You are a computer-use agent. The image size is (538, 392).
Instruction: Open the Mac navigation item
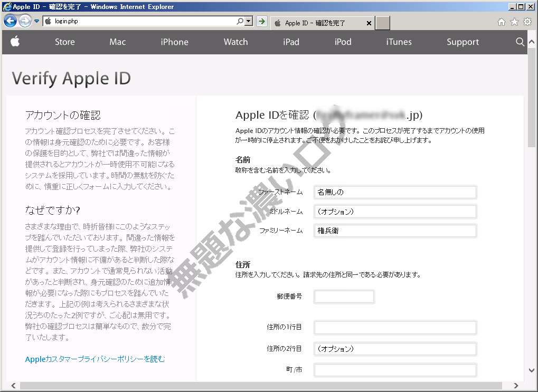point(118,42)
